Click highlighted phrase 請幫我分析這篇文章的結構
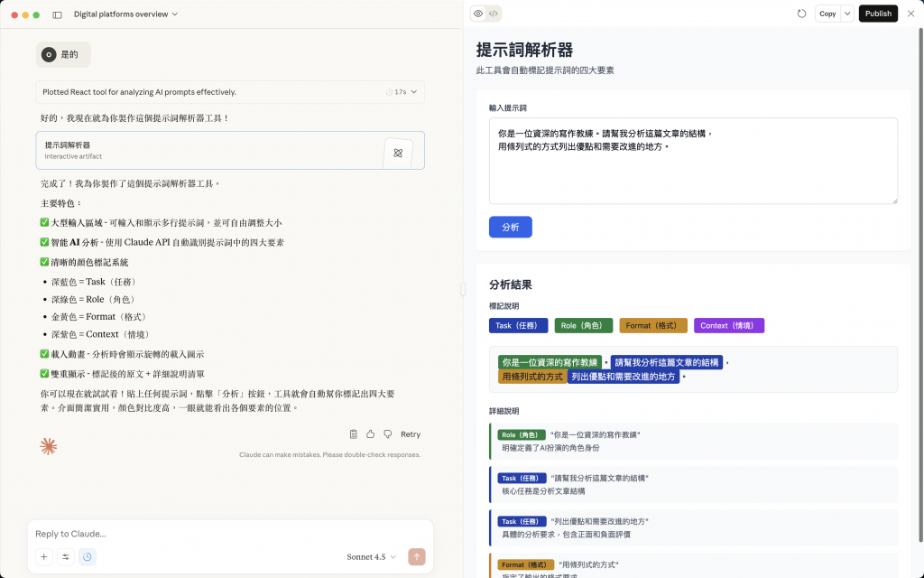The height and width of the screenshot is (578, 924). pos(667,362)
